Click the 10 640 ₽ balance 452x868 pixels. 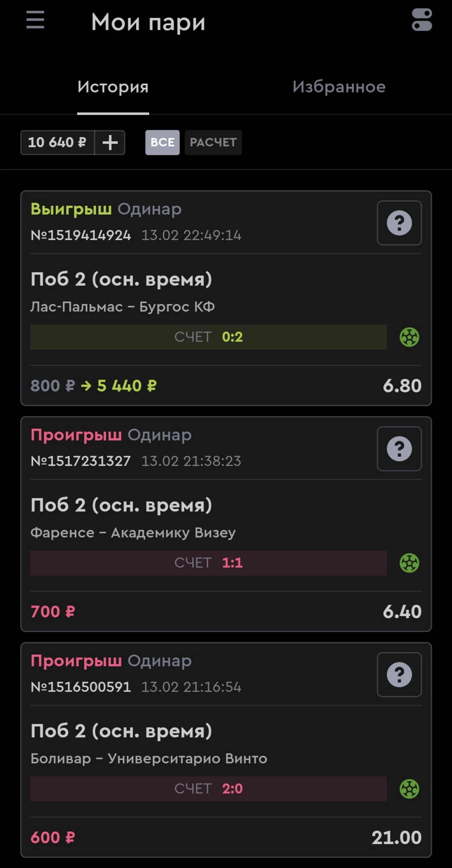[x=57, y=143]
